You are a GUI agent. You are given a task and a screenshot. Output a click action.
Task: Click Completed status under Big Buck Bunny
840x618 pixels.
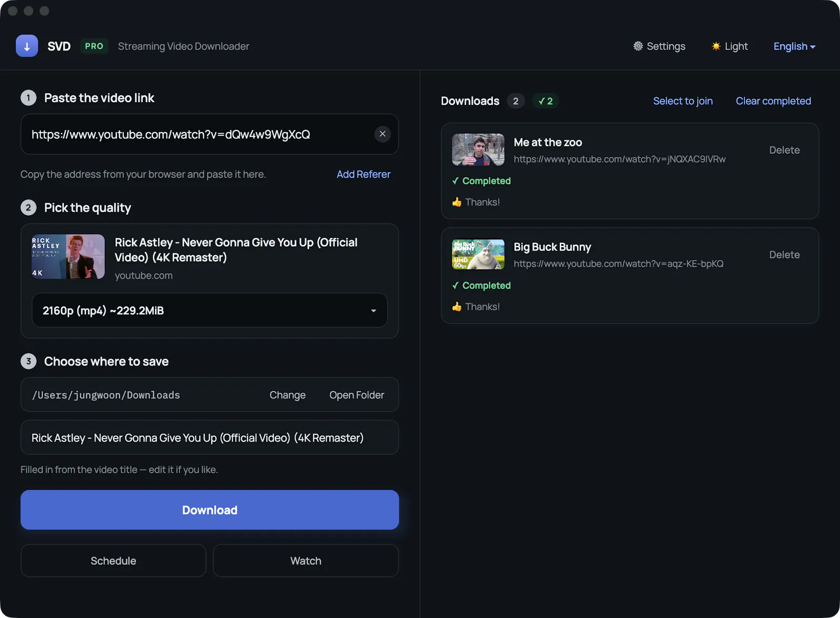point(481,286)
